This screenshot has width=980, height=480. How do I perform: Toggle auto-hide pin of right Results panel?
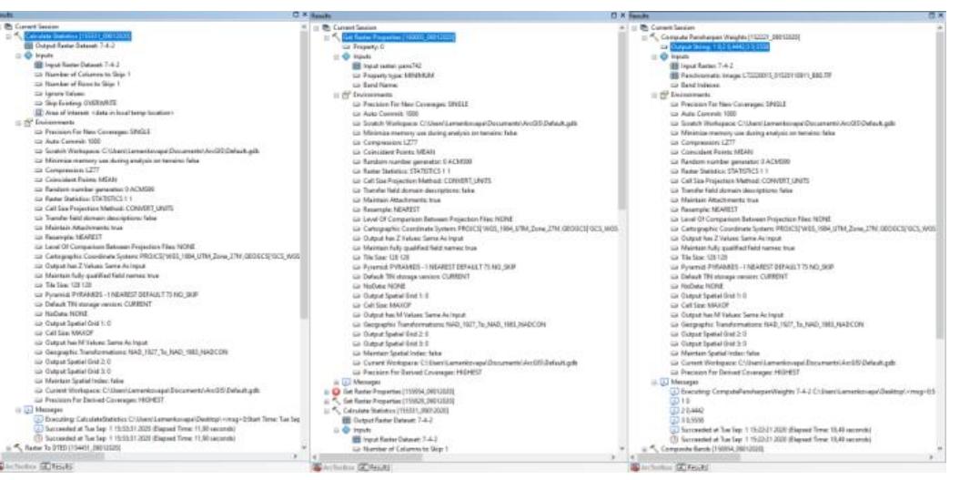click(x=931, y=15)
